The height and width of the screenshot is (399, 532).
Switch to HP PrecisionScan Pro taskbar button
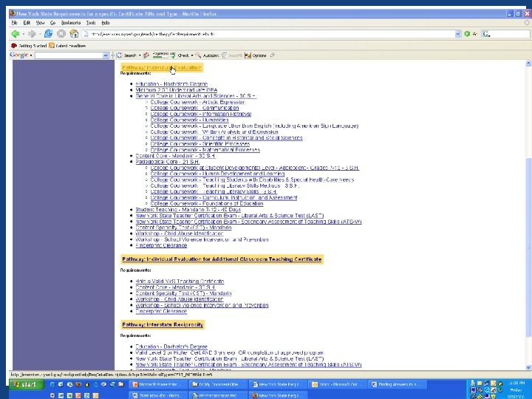pos(217,395)
